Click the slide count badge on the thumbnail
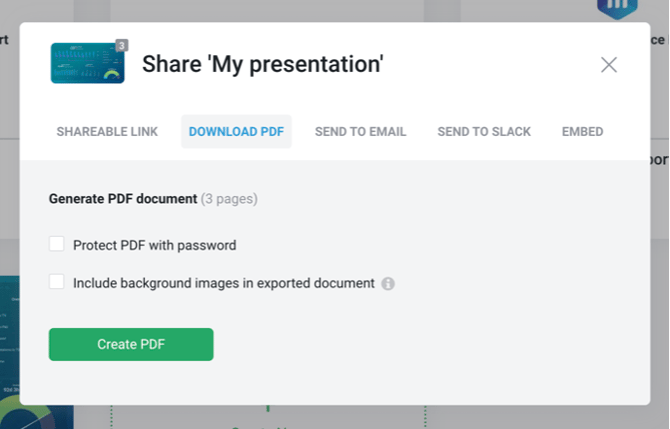The width and height of the screenshot is (670, 429). (121, 45)
